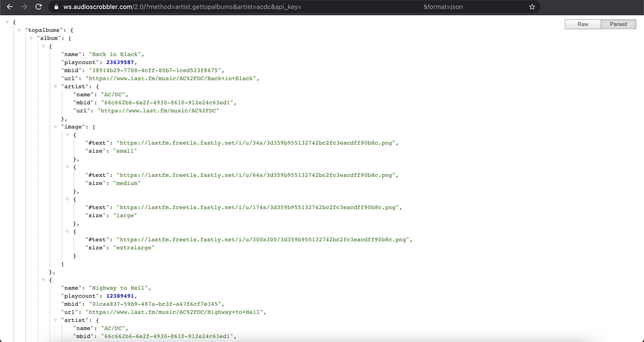Reload the current page
The height and width of the screenshot is (342, 644).
coord(38,7)
